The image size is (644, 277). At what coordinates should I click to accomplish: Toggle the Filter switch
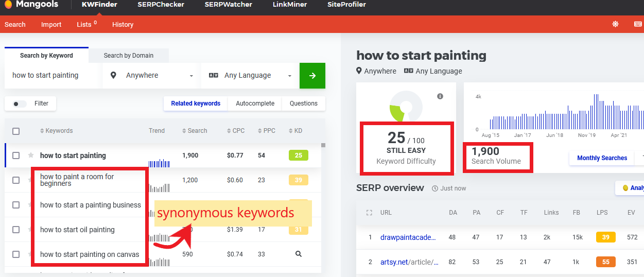pos(20,103)
